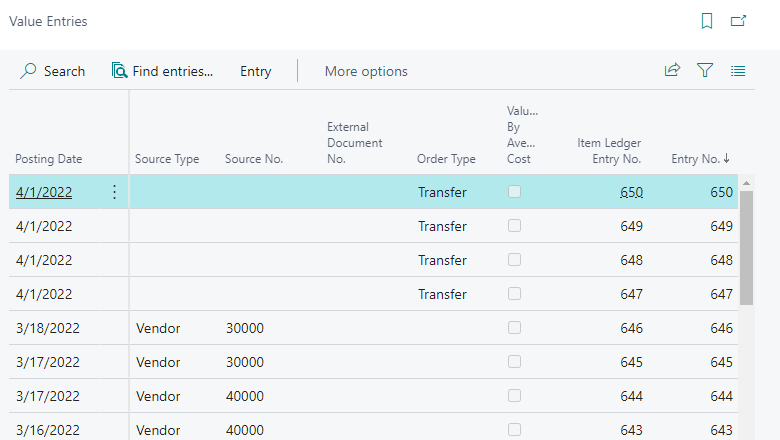Click posting date 3/18/2022
This screenshot has height=440, width=780.
tap(48, 328)
